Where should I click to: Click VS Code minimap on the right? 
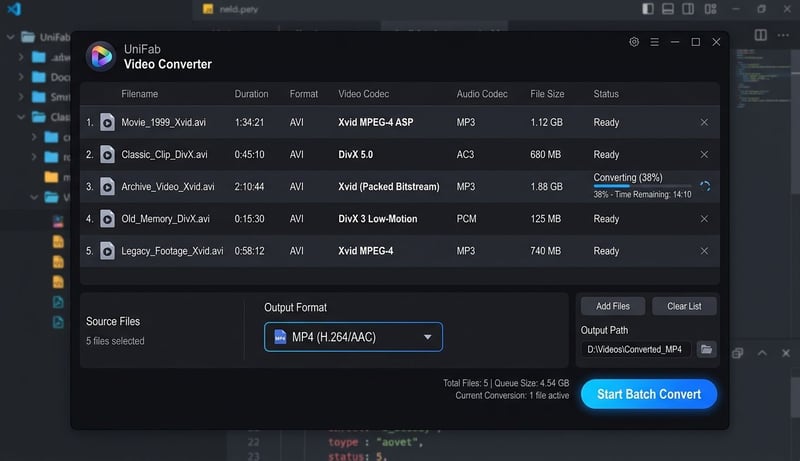(763, 78)
